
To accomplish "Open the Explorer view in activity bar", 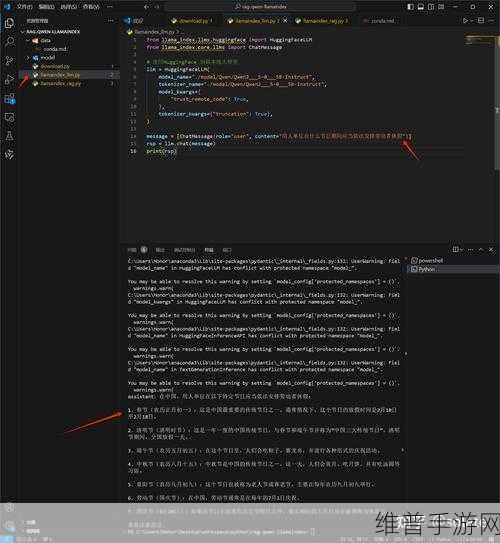I will pos(9,23).
